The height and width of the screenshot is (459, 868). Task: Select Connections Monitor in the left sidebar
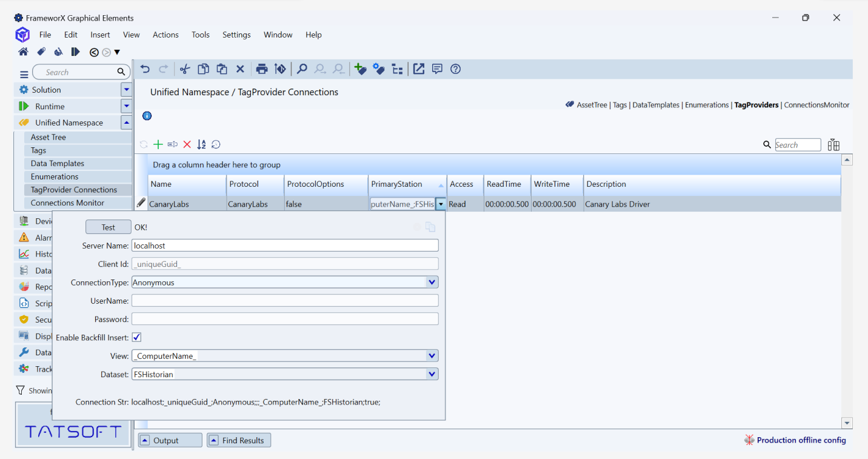[79, 203]
